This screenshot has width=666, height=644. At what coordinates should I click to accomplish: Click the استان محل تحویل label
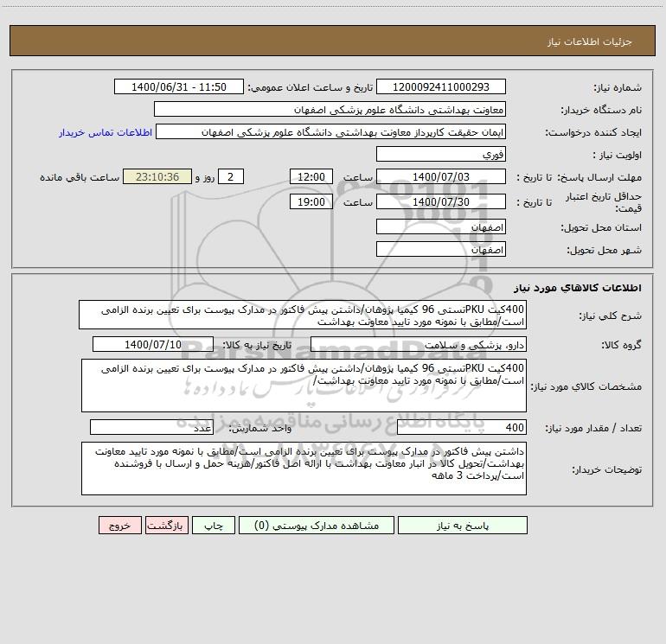point(601,227)
